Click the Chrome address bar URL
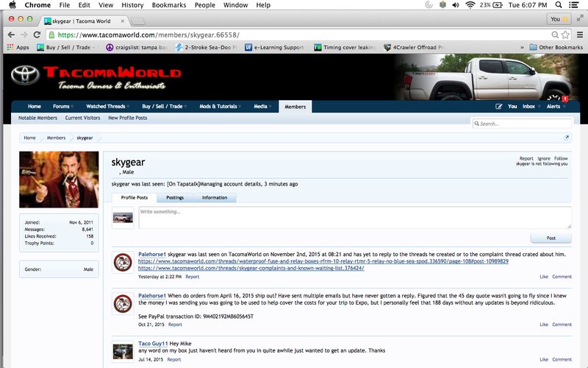This screenshot has width=588, height=368. [148, 35]
